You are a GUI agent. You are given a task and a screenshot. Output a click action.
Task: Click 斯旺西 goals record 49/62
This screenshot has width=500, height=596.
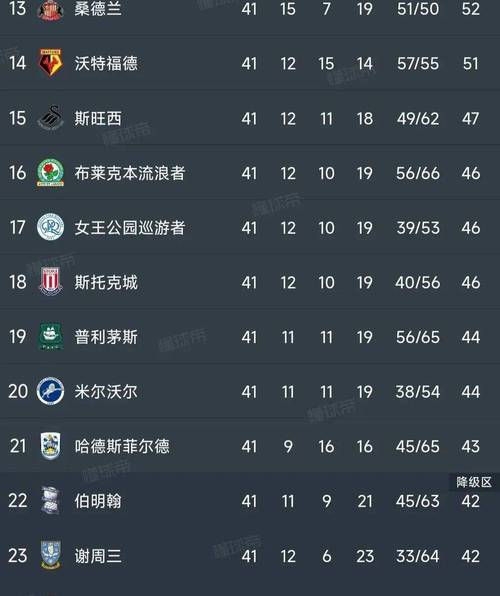click(x=418, y=119)
